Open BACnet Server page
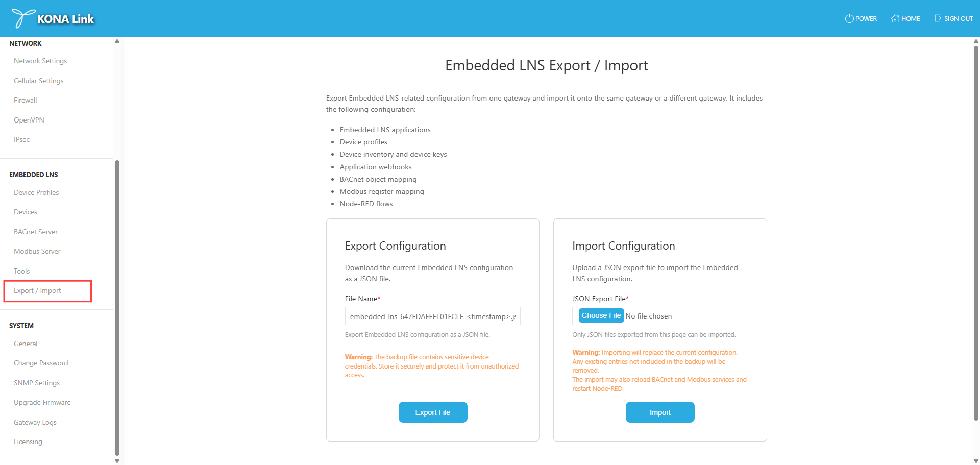This screenshot has width=980, height=465. coord(36,232)
